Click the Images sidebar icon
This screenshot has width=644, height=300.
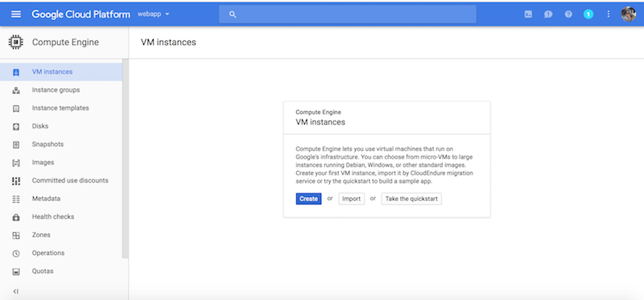click(x=16, y=163)
